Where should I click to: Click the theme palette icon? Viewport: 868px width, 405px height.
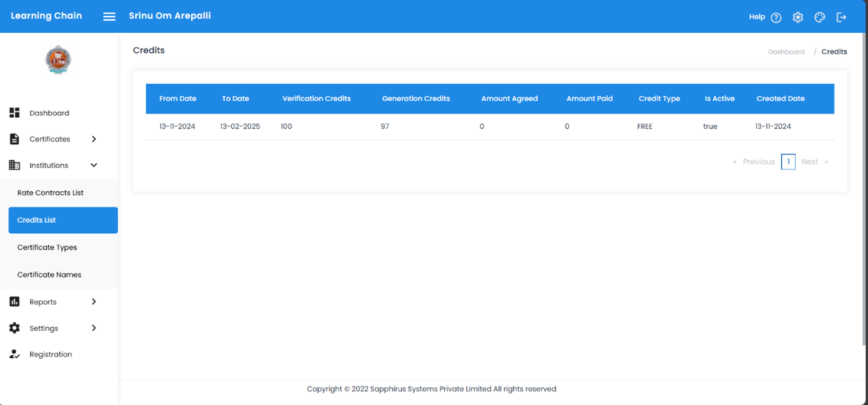click(819, 18)
